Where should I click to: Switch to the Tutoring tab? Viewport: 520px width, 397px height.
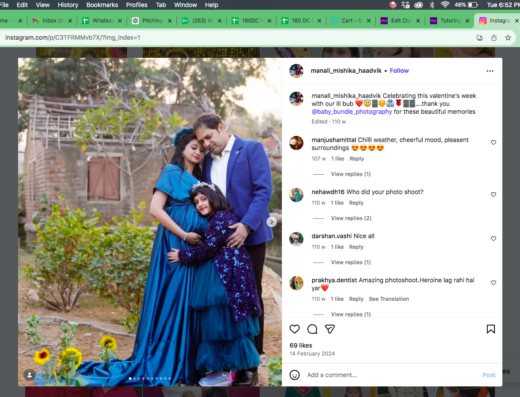click(x=450, y=21)
